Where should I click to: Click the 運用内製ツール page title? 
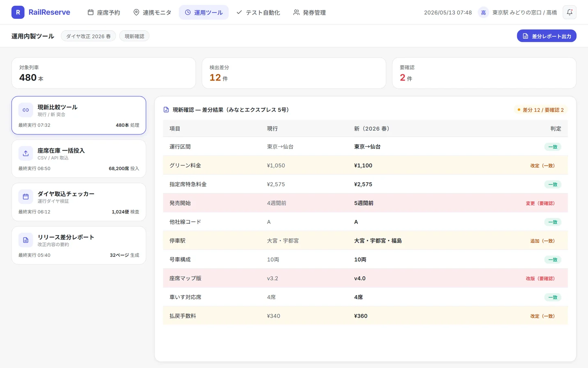pos(33,36)
